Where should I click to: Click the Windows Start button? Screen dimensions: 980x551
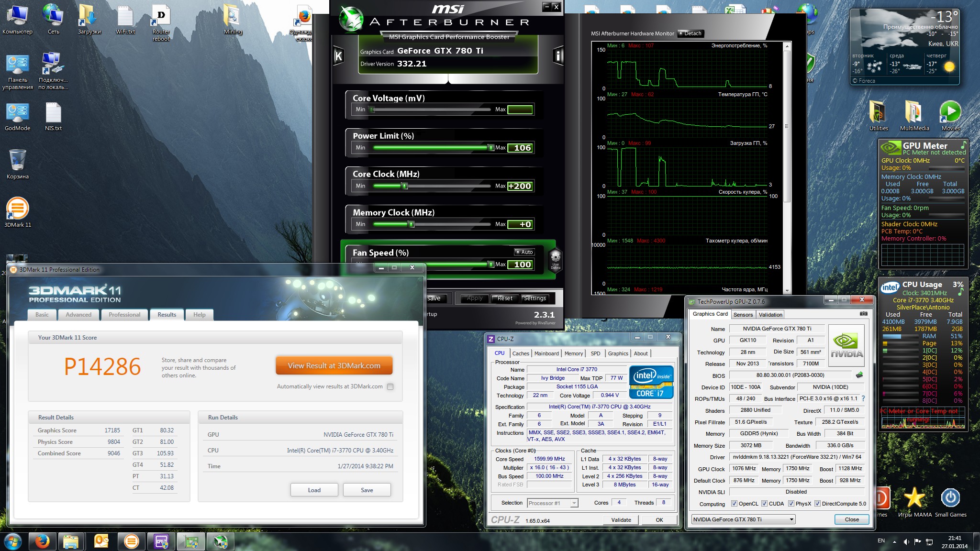pyautogui.click(x=13, y=541)
